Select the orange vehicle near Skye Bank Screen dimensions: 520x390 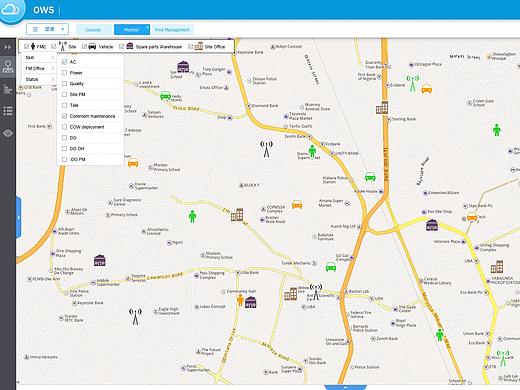472,217
